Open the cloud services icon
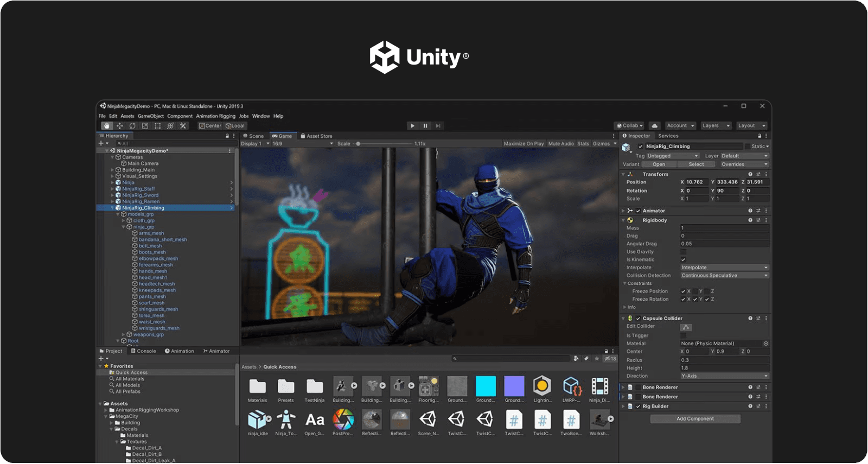 tap(655, 126)
